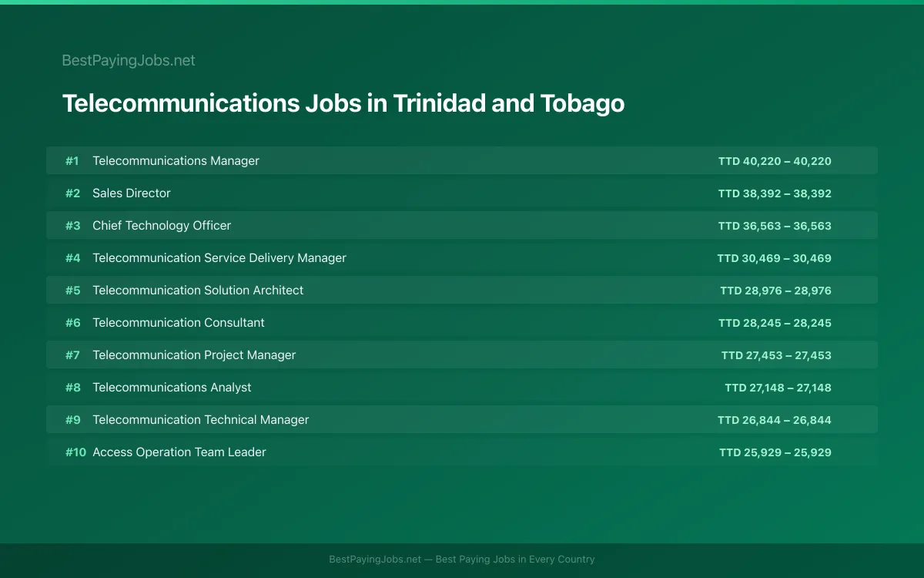
Task: Click salary TTD 28,976 – 28,976
Action: pos(775,291)
